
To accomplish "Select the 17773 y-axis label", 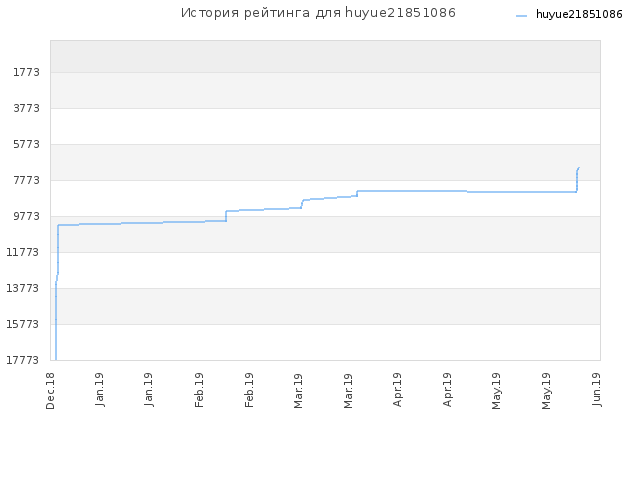I will (23, 360).
